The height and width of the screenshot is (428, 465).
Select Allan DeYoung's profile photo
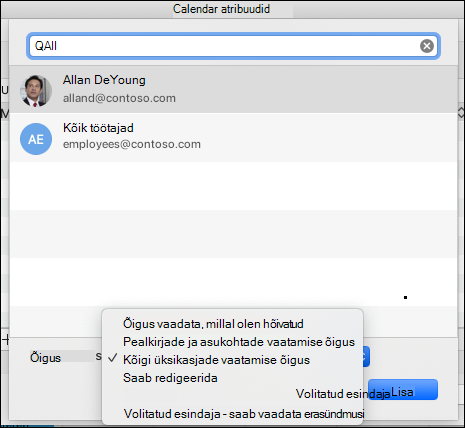[x=36, y=91]
